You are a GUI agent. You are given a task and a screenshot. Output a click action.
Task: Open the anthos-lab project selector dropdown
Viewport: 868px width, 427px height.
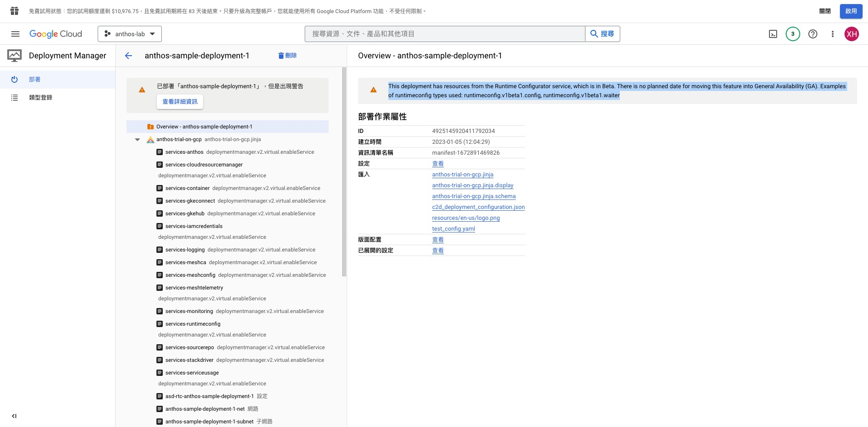(x=130, y=34)
